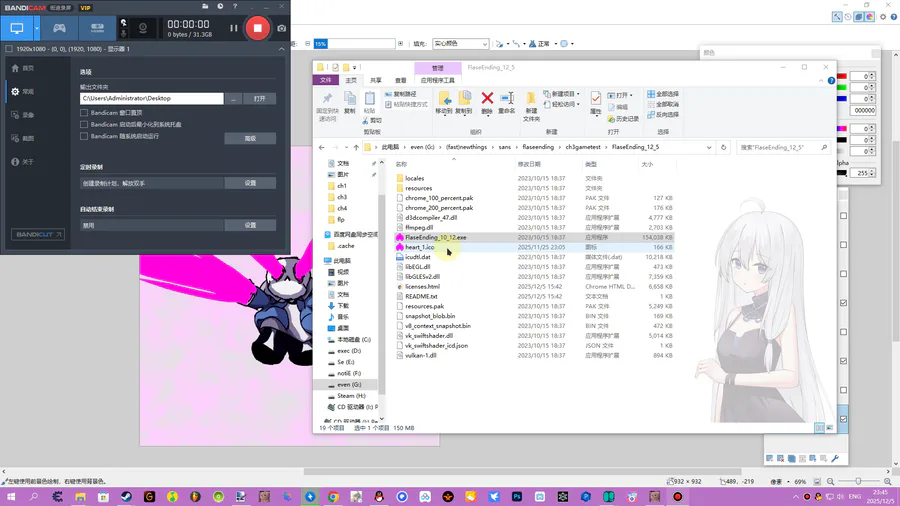Screen dimensions: 900x506
Task: Enable Bandicam run at Windows startup checkbox
Action: pyautogui.click(x=84, y=136)
